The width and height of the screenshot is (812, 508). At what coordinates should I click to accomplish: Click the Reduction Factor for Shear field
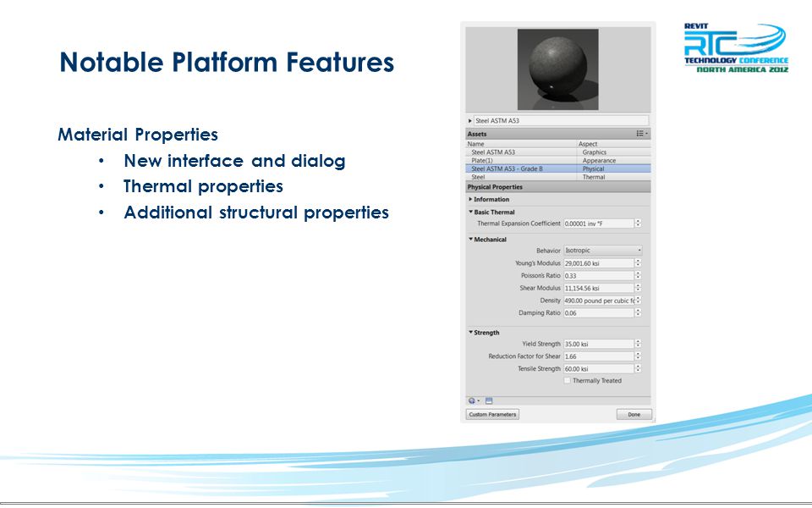(x=599, y=356)
